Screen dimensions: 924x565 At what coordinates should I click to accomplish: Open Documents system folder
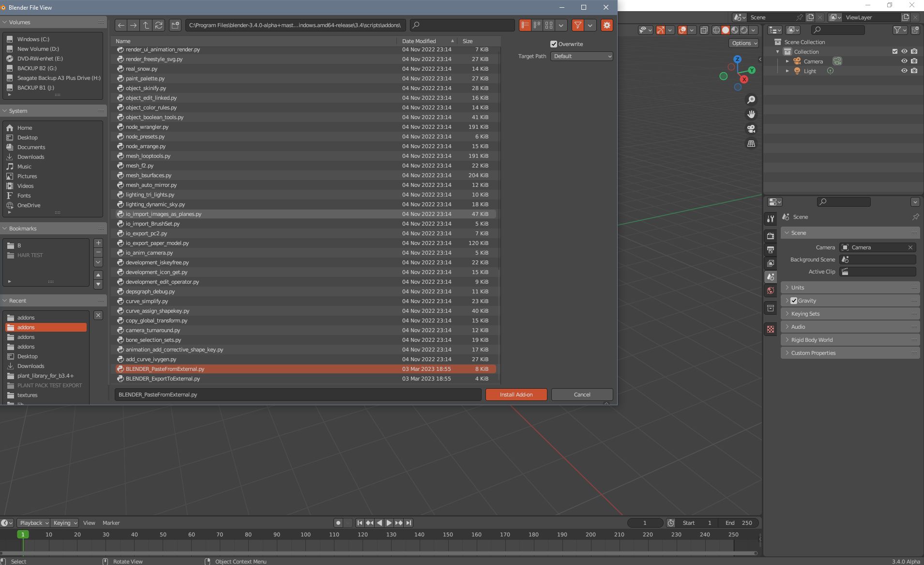pyautogui.click(x=31, y=147)
